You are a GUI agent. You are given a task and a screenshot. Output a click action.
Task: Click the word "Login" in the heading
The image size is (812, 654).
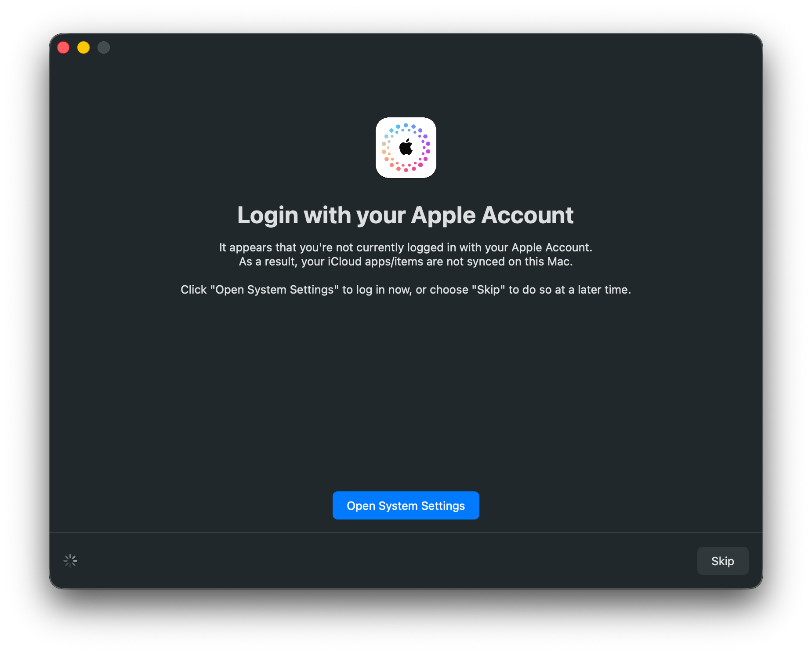(x=268, y=215)
